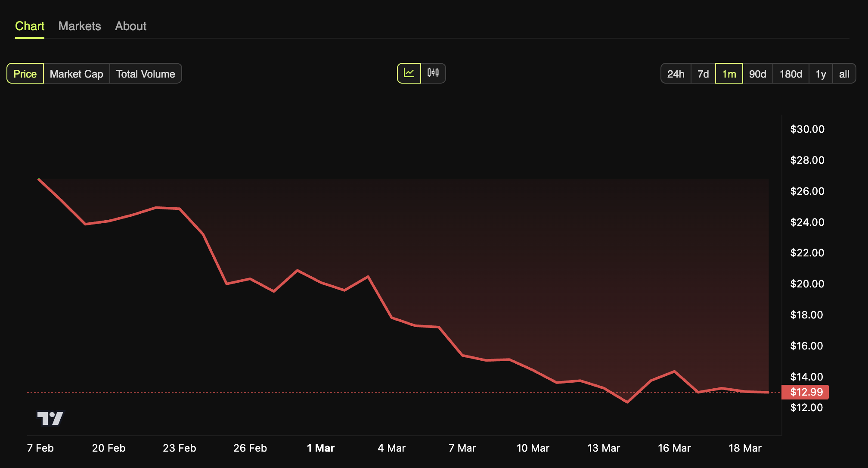View all-time price history
The width and height of the screenshot is (868, 468).
point(844,73)
